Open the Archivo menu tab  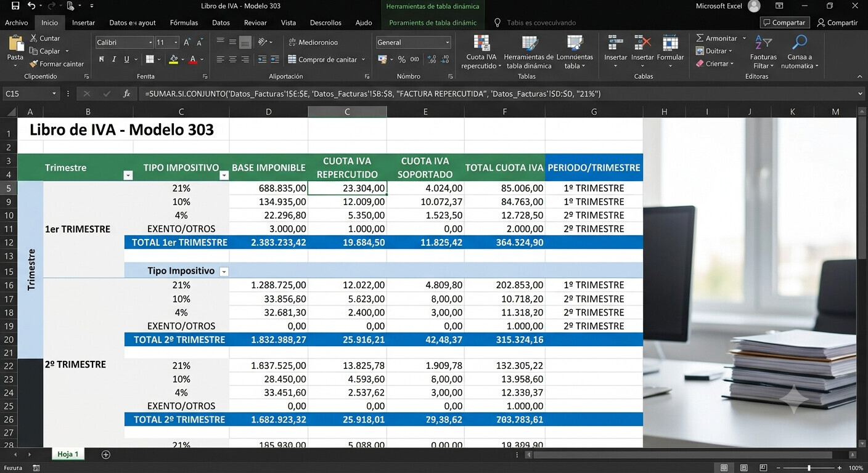click(17, 23)
